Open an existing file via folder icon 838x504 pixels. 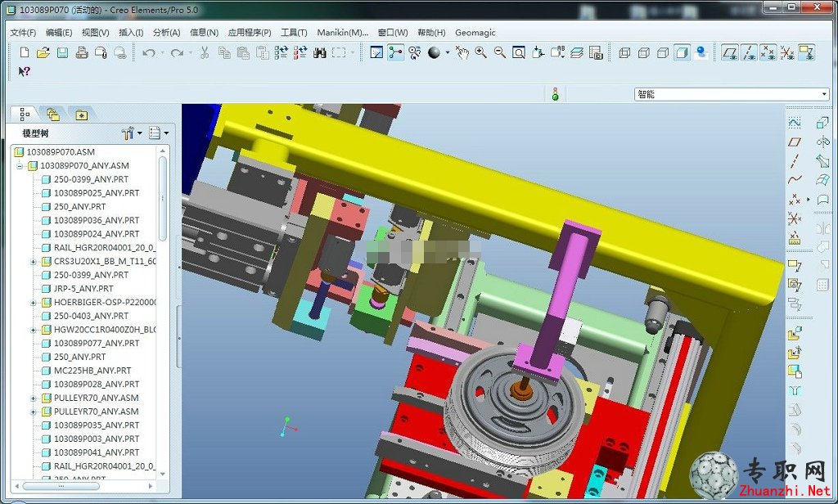point(43,52)
